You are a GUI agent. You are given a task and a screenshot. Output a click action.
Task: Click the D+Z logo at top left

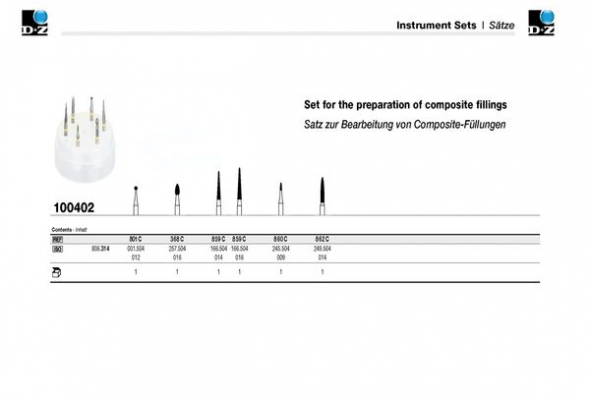click(35, 23)
